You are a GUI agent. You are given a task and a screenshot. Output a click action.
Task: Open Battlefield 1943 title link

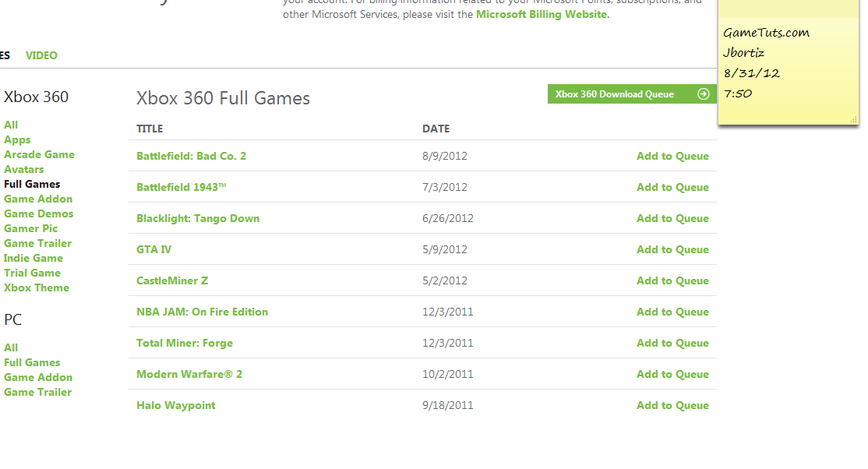(x=182, y=187)
